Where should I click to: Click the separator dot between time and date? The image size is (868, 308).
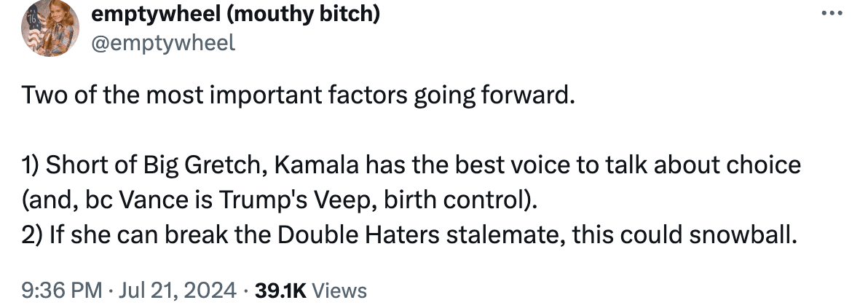point(111,291)
